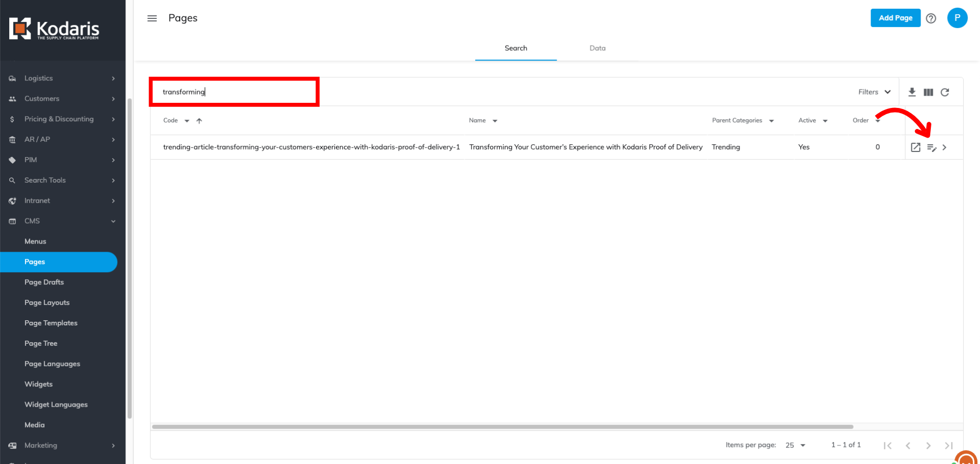The width and height of the screenshot is (980, 464).
Task: Open Page Drafts in sidebar
Action: point(44,282)
